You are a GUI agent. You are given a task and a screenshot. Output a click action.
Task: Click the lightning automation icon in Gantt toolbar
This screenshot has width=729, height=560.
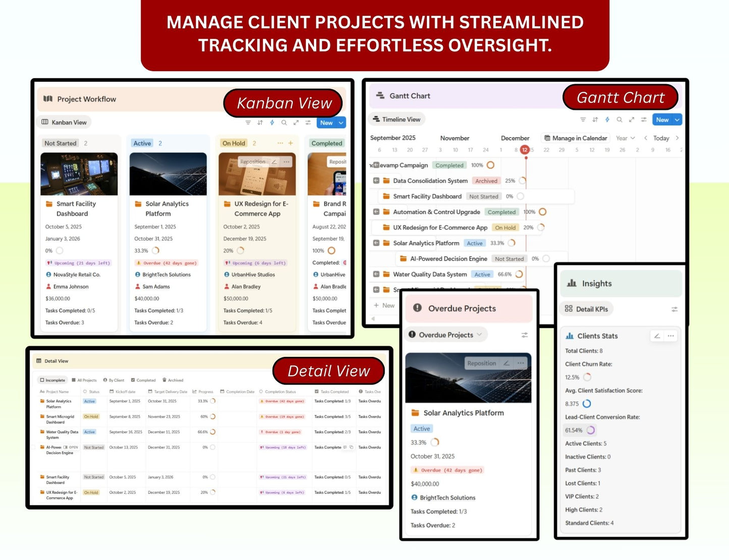[x=607, y=119]
